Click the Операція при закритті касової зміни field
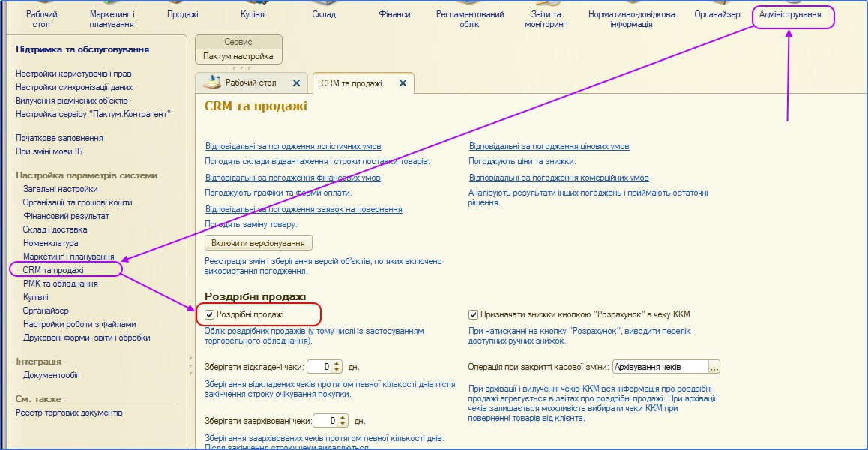The height and width of the screenshot is (450, 868). pos(660,367)
